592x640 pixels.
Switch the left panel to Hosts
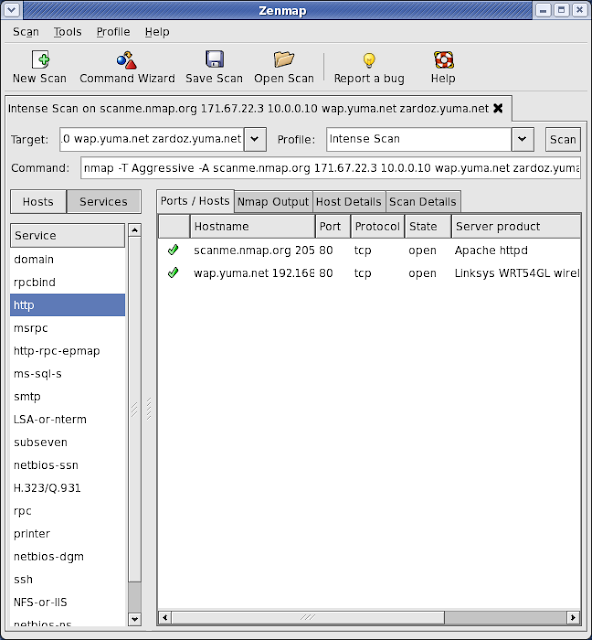[x=38, y=201]
